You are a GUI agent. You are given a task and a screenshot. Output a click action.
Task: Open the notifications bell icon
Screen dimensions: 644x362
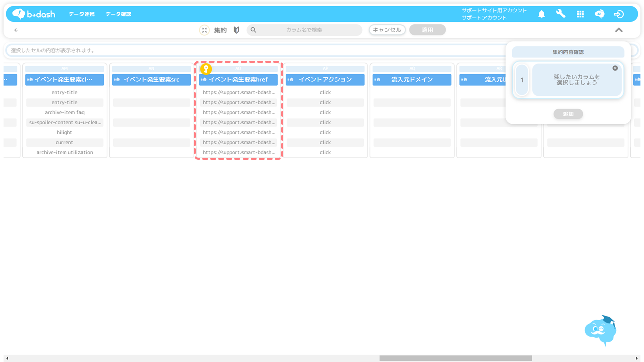(541, 14)
